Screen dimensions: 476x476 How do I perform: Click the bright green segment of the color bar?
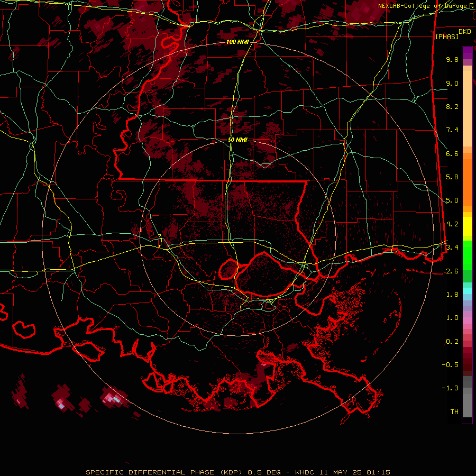(467, 255)
